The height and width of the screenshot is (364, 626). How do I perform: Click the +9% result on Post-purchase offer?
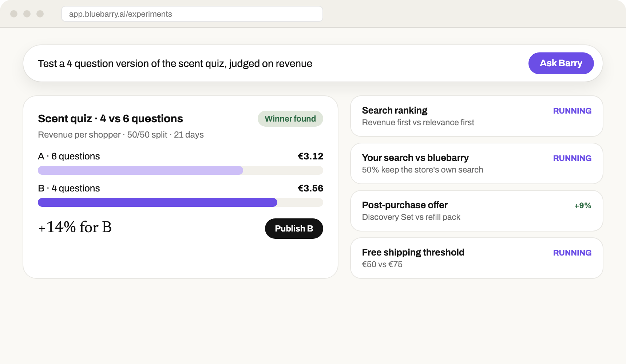583,206
